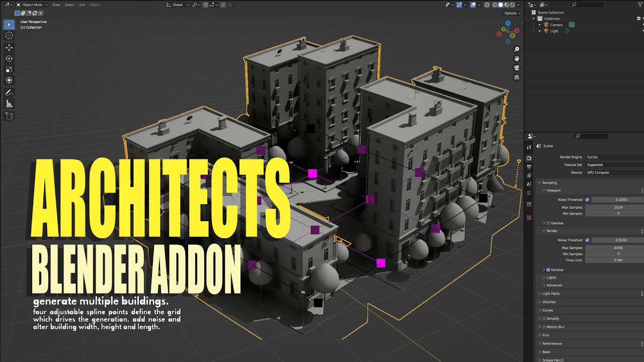Screen dimensions: 644x362
Task: Expand the Camera item in outliner
Action: (540, 25)
